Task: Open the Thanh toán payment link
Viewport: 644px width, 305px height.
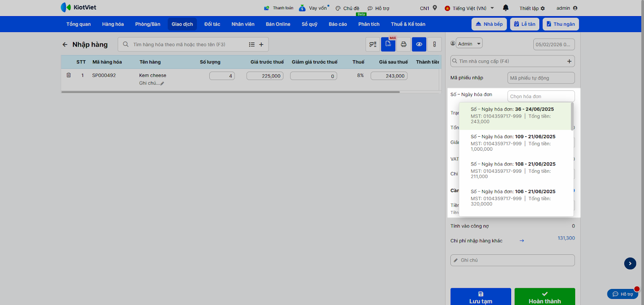Action: [279, 8]
